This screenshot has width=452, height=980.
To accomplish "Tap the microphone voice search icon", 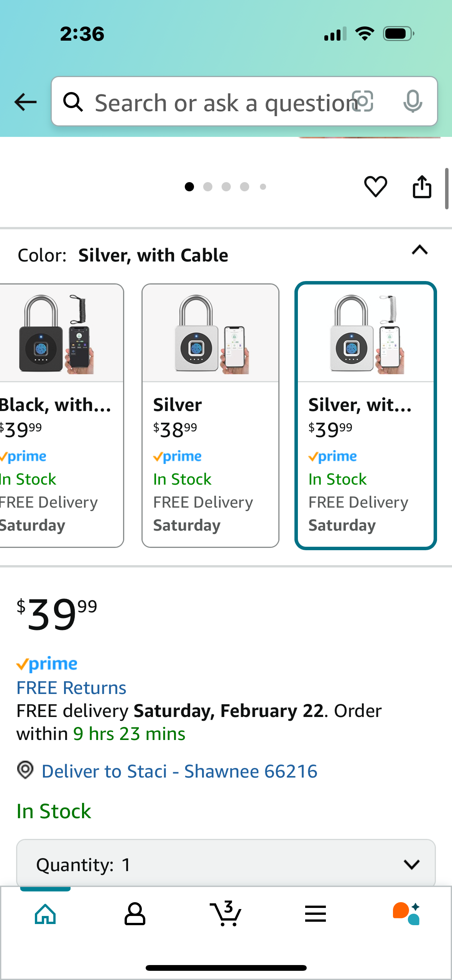I will click(413, 102).
